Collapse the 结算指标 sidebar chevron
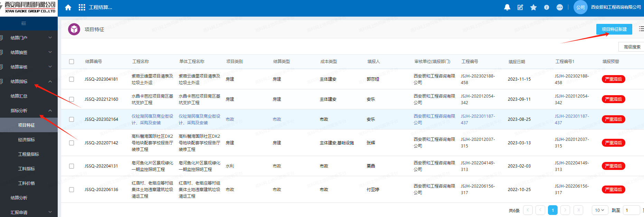The width and height of the screenshot is (644, 217). [x=50, y=81]
